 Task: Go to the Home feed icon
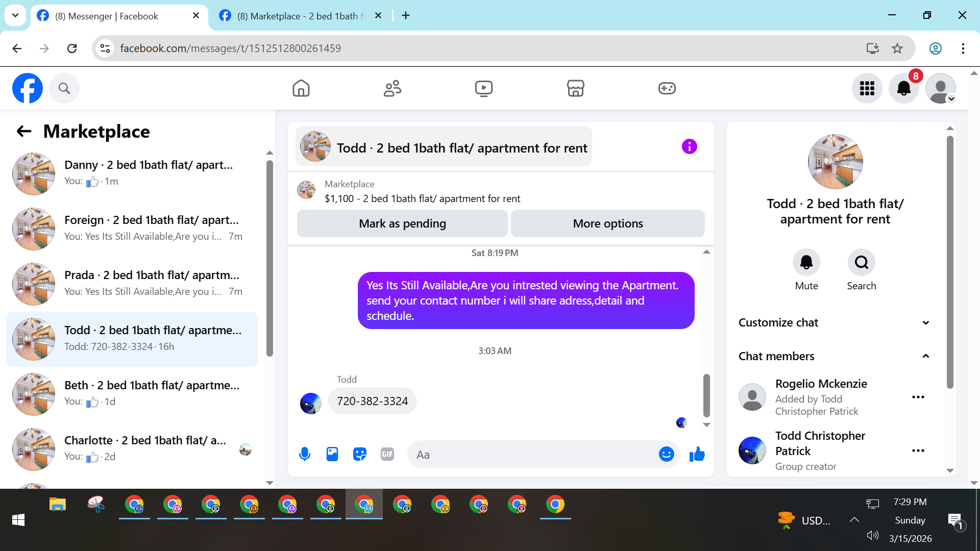(301, 88)
